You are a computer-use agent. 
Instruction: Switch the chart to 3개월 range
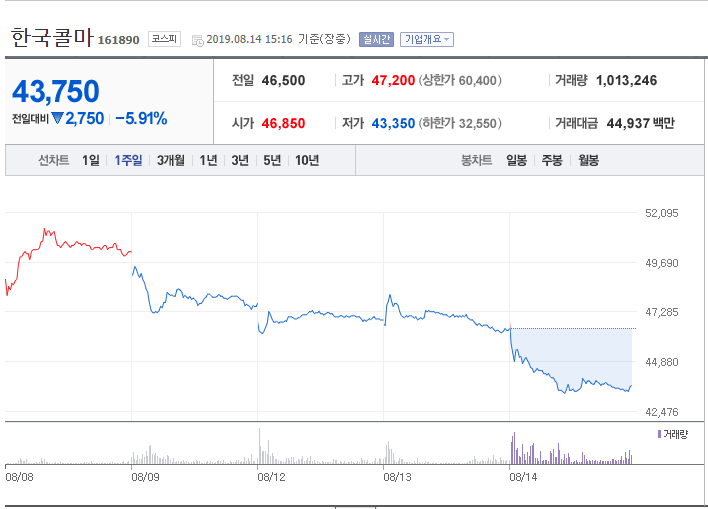pyautogui.click(x=171, y=160)
